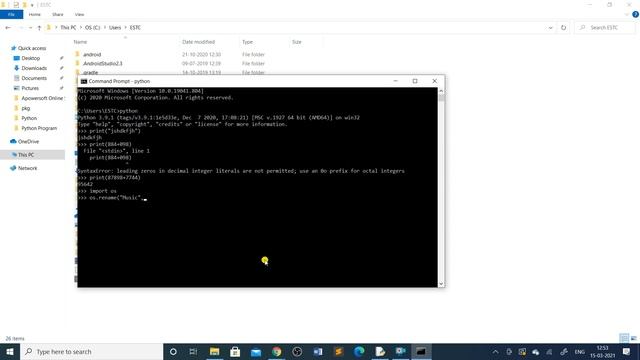This screenshot has width=640, height=360.
Task: Click the Search ESTC box
Action: (605, 28)
